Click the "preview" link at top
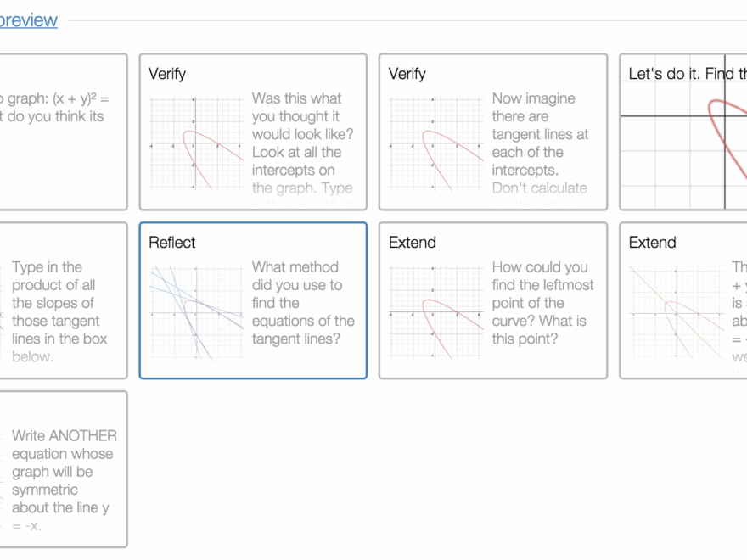The height and width of the screenshot is (560, 747). pos(29,20)
